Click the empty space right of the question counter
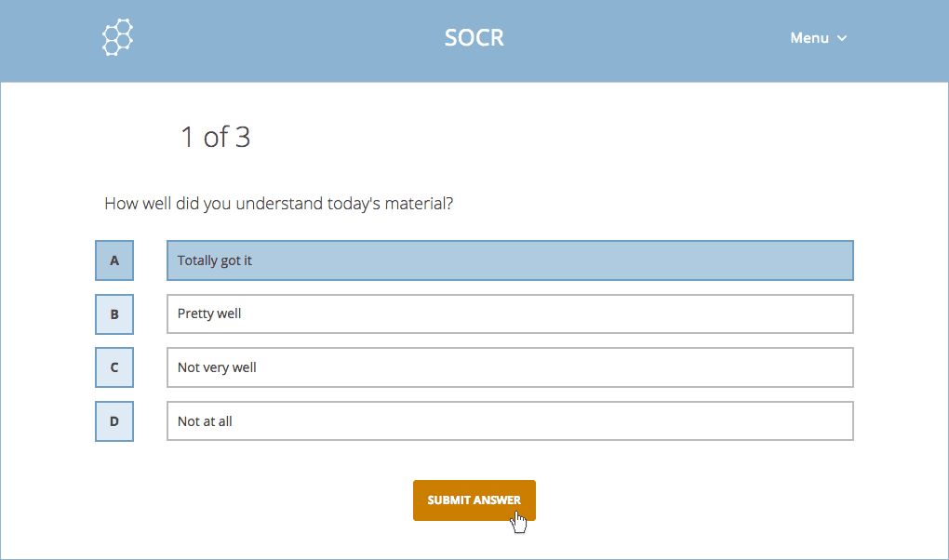 click(x=558, y=138)
